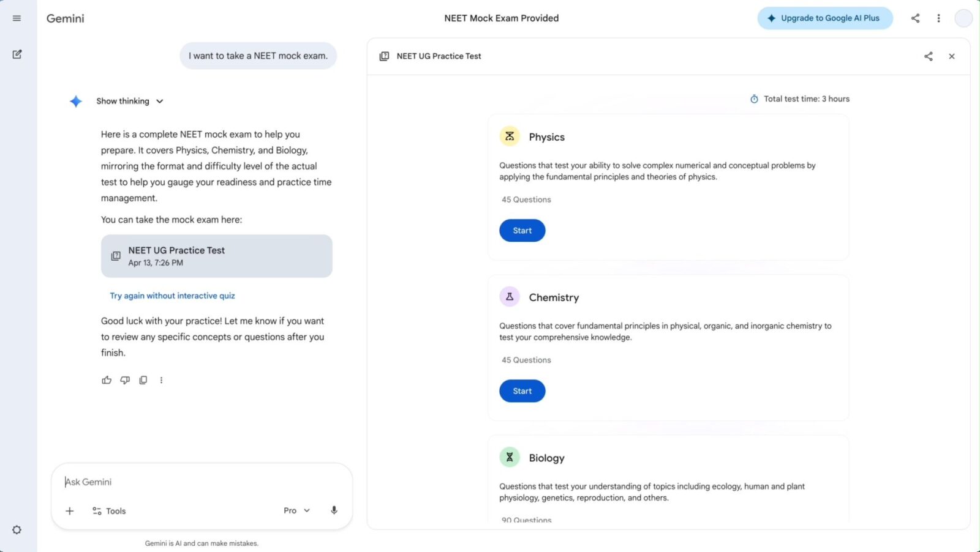
Task: Click the add attachment plus icon
Action: click(x=70, y=511)
